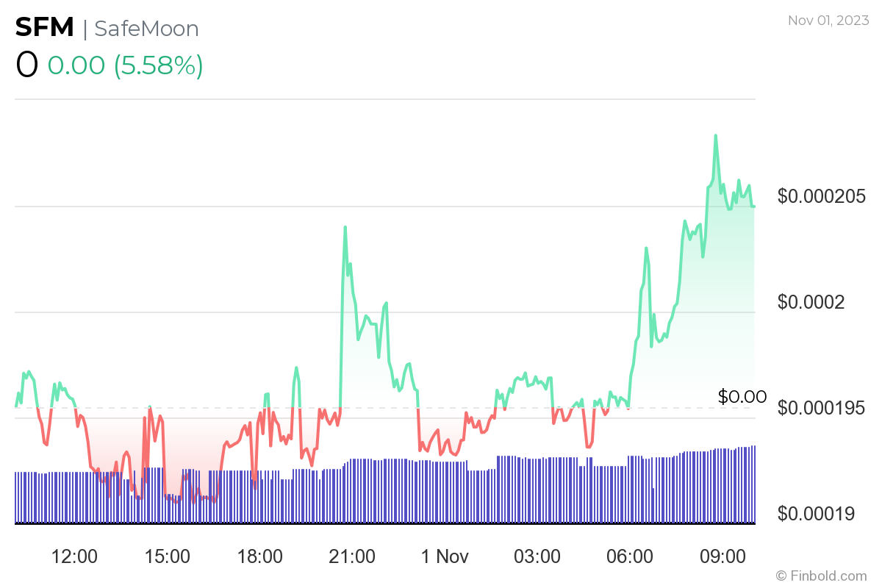
Task: Click the 18:00 time axis label
Action: 259,556
